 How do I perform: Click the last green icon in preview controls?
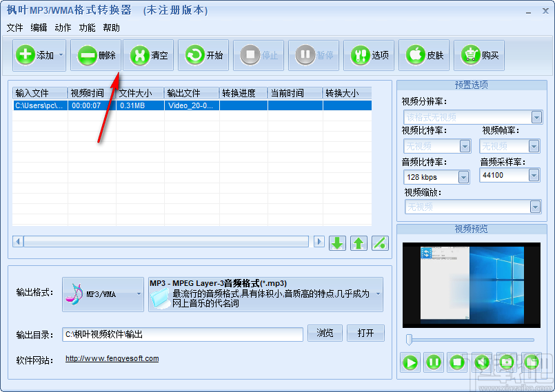pos(531,362)
